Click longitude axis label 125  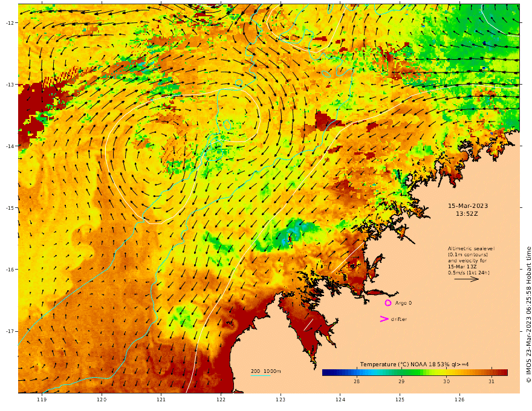[x=400, y=400]
